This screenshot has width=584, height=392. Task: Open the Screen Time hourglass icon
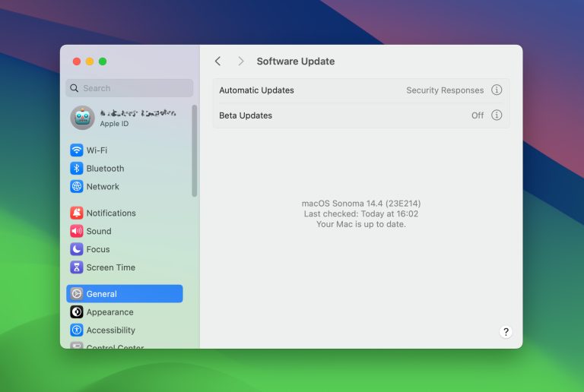tap(77, 268)
